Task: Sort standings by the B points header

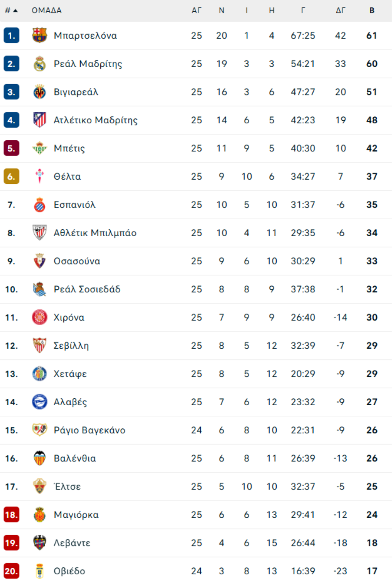Action: click(372, 10)
